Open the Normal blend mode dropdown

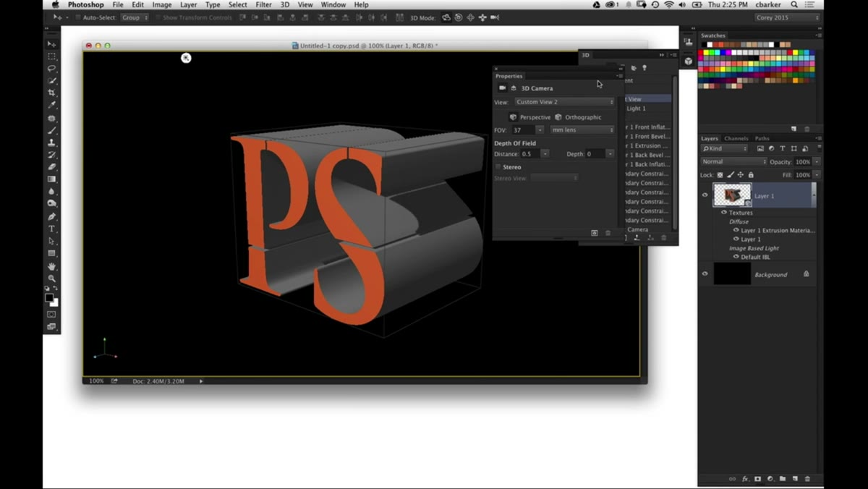733,162
